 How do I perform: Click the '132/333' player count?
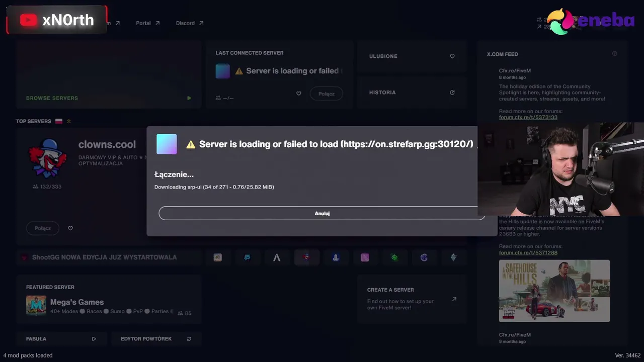point(47,187)
